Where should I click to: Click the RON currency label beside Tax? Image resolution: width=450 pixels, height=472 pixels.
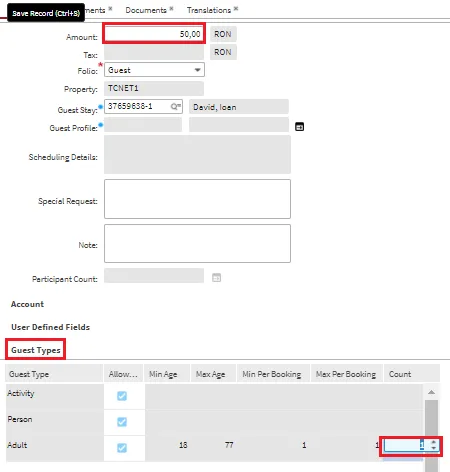pyautogui.click(x=223, y=52)
